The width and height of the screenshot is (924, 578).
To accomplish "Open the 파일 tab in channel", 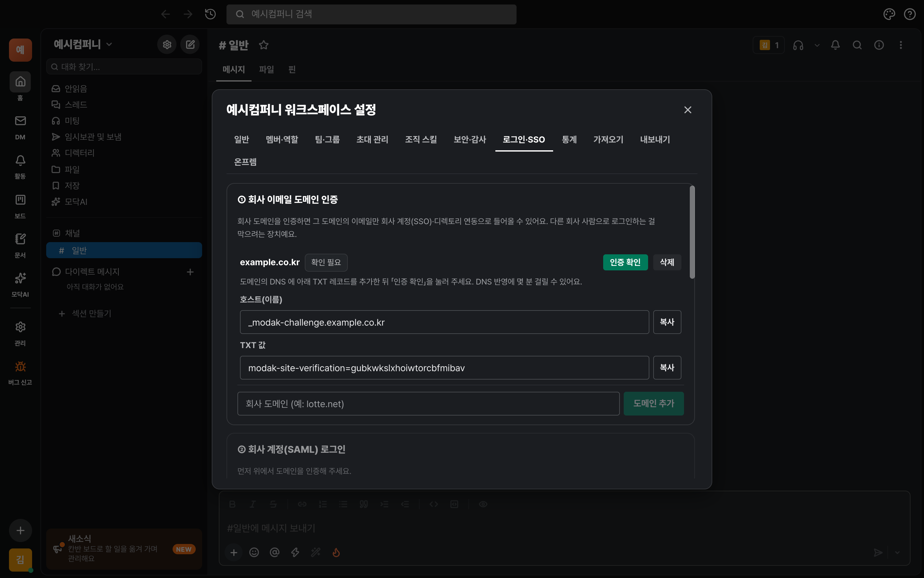I will [267, 70].
